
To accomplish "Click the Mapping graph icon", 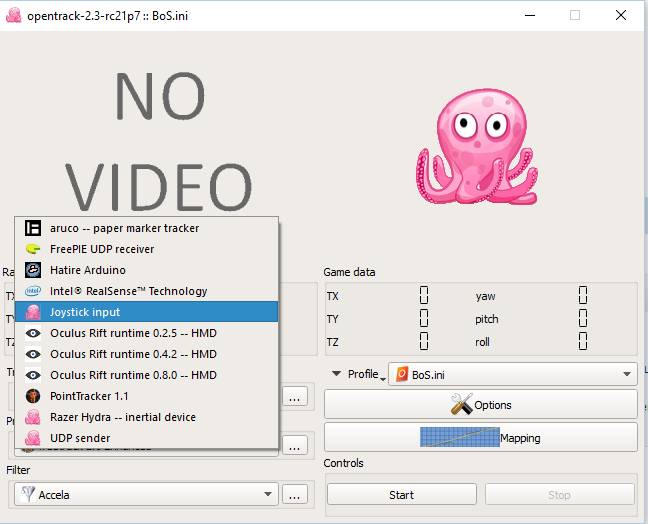I will pos(460,437).
